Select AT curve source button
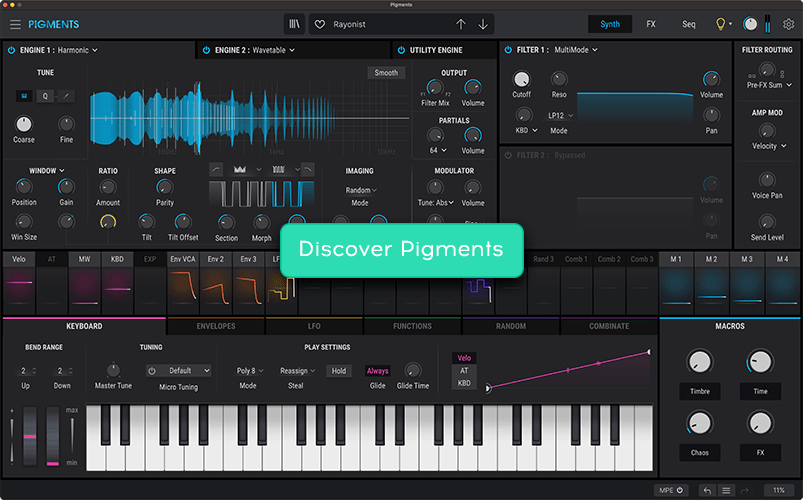This screenshot has height=500, width=803. click(464, 370)
